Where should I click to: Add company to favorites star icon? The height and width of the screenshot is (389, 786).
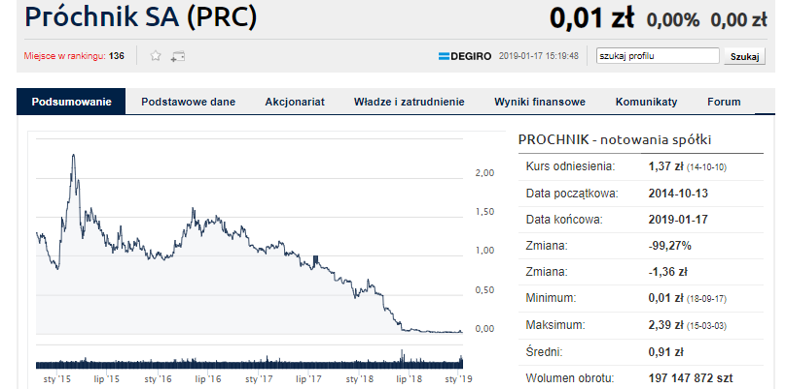click(x=156, y=56)
